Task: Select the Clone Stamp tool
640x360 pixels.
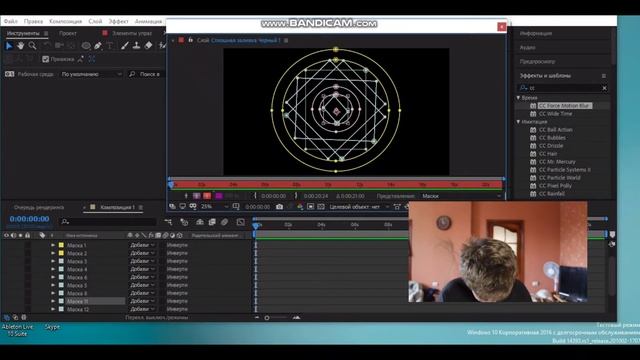Action: coord(136,46)
